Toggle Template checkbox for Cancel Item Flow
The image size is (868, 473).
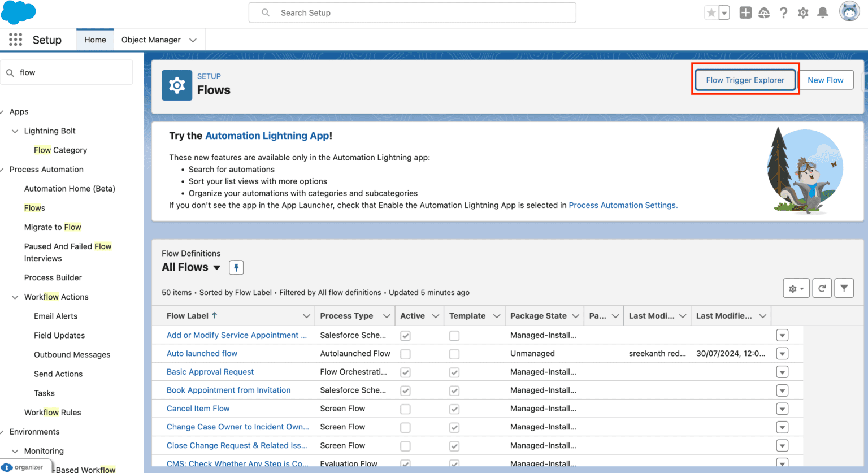tap(454, 409)
